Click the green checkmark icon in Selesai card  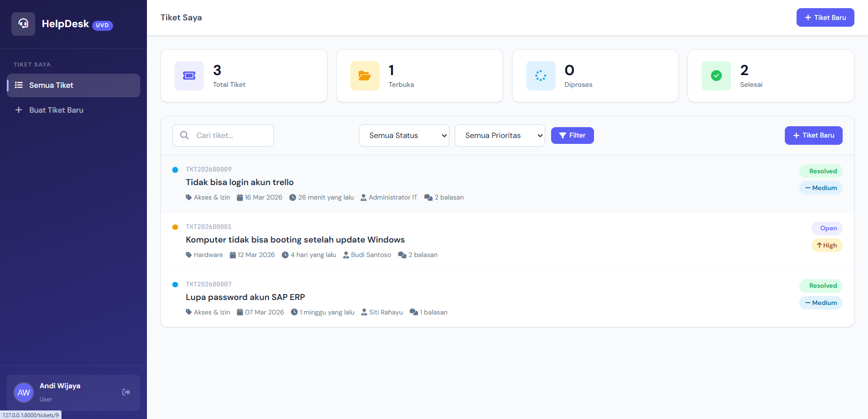tap(716, 76)
